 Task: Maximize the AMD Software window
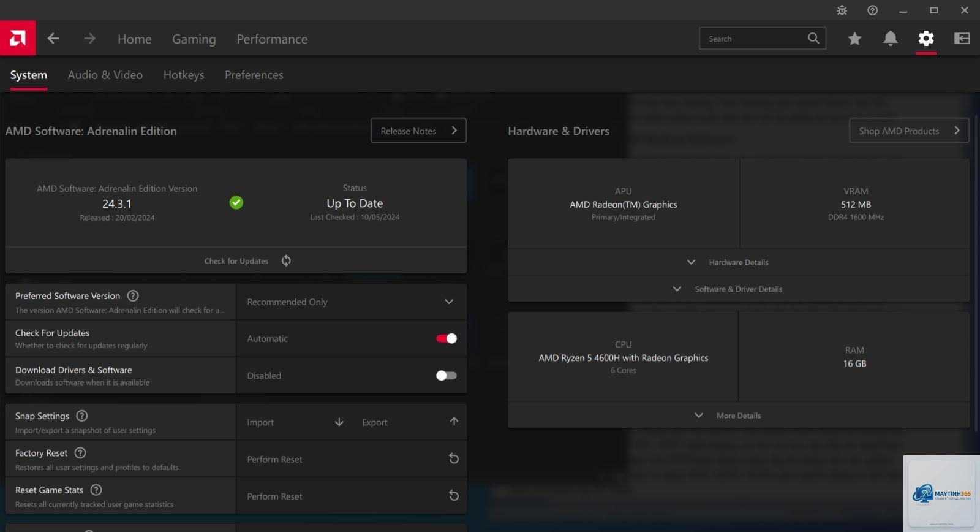934,10
